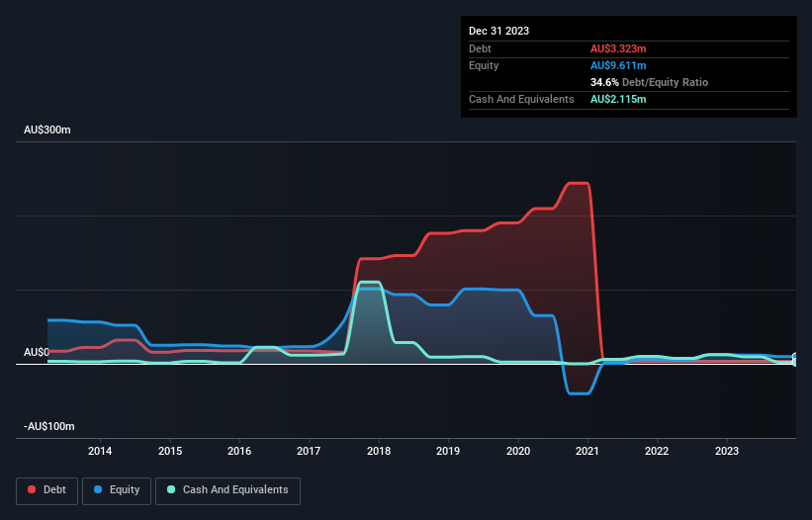Image resolution: width=812 pixels, height=520 pixels.
Task: Click the teal Cash And Equivalents dot
Action: click(171, 489)
